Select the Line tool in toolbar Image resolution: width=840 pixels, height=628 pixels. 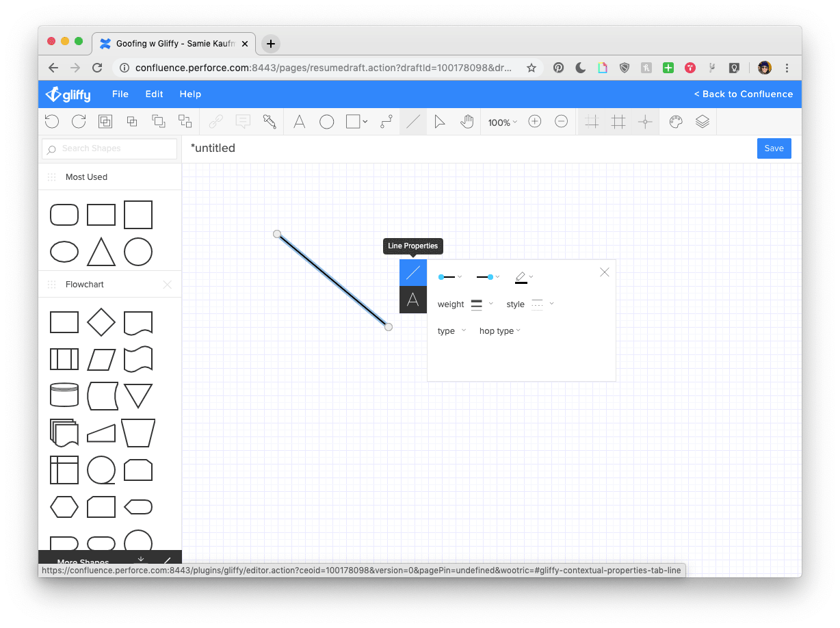click(x=413, y=122)
